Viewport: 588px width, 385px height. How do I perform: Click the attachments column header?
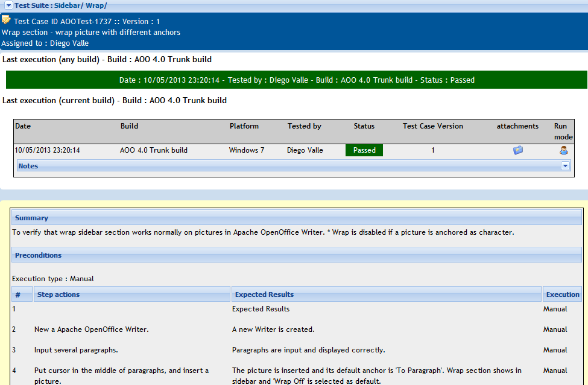517,126
